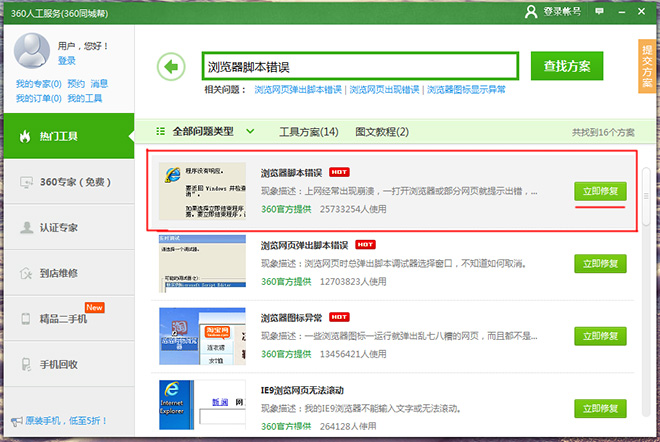The height and width of the screenshot is (442, 660).
Task: Click the 12703823人使用 usage count
Action: pyautogui.click(x=353, y=281)
